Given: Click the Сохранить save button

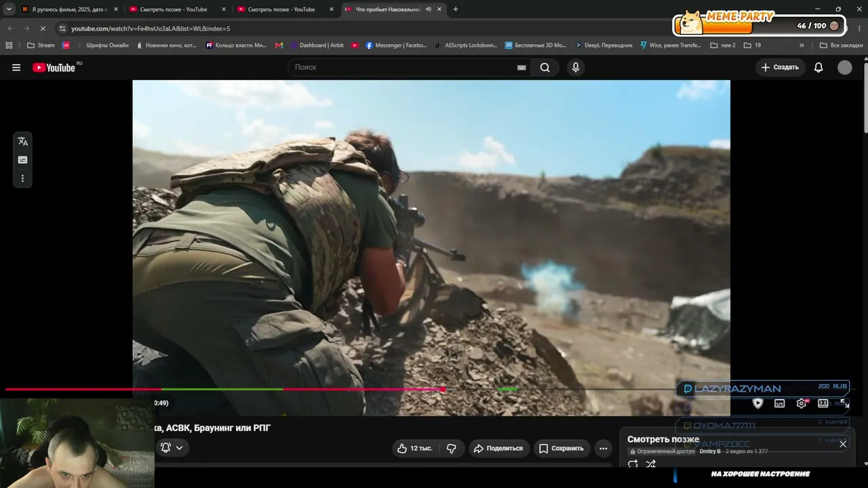Looking at the screenshot, I should click(x=561, y=448).
